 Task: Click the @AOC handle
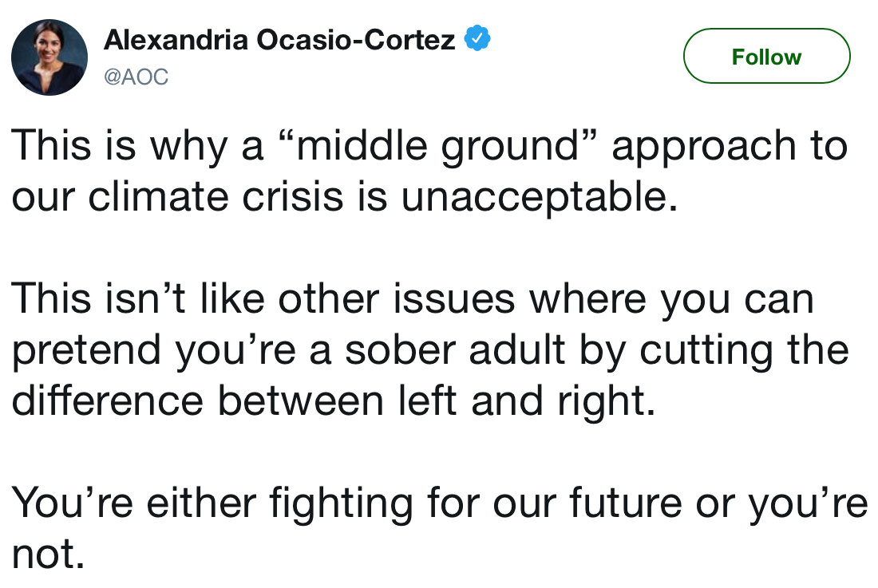pos(136,77)
